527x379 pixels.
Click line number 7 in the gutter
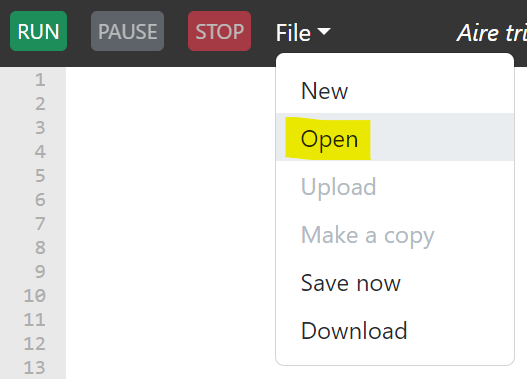tap(40, 224)
